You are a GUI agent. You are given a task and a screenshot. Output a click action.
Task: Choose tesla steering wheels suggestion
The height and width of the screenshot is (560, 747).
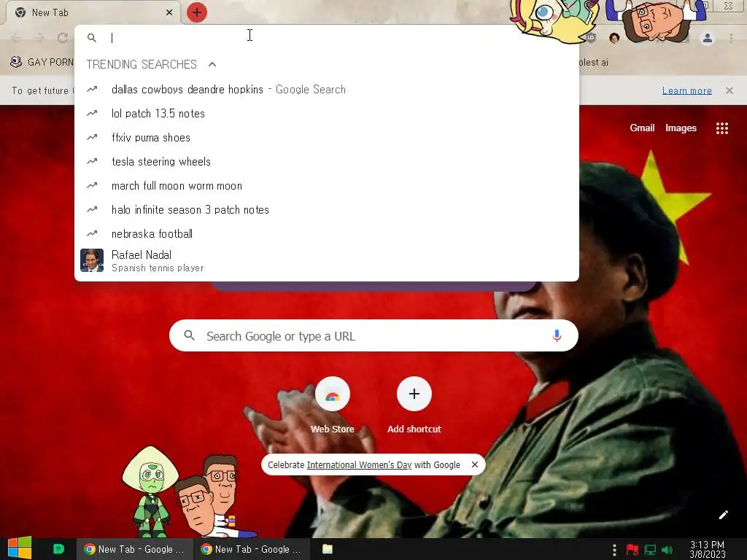tap(327, 161)
